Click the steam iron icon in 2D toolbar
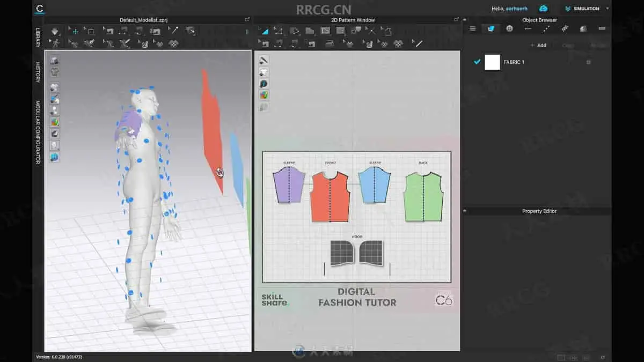 pos(330,43)
